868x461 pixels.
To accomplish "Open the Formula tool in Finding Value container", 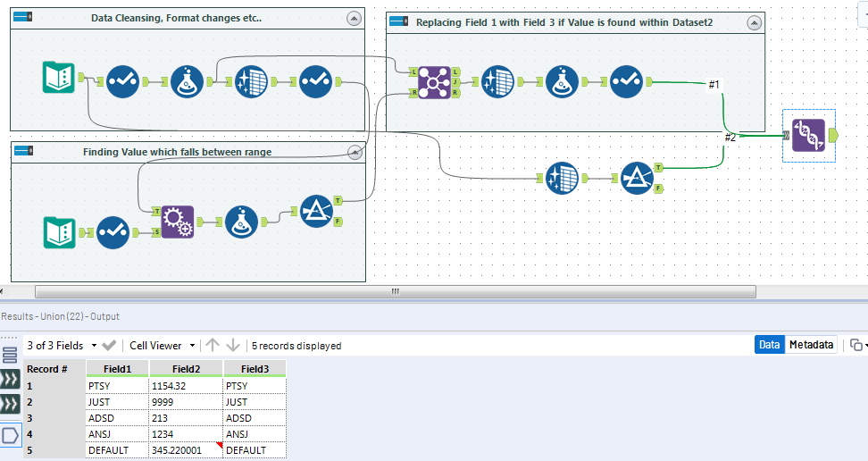I will coord(241,222).
